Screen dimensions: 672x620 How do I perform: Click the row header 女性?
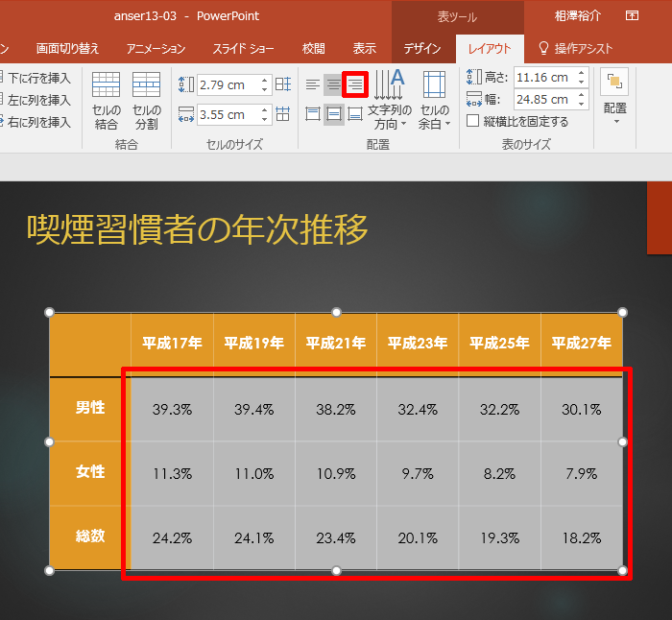[90, 472]
